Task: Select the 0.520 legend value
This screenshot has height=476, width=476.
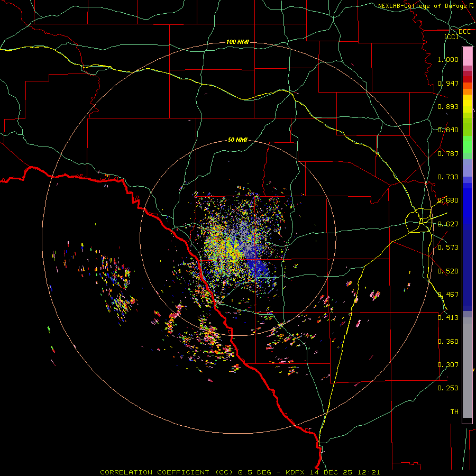Action: point(448,271)
